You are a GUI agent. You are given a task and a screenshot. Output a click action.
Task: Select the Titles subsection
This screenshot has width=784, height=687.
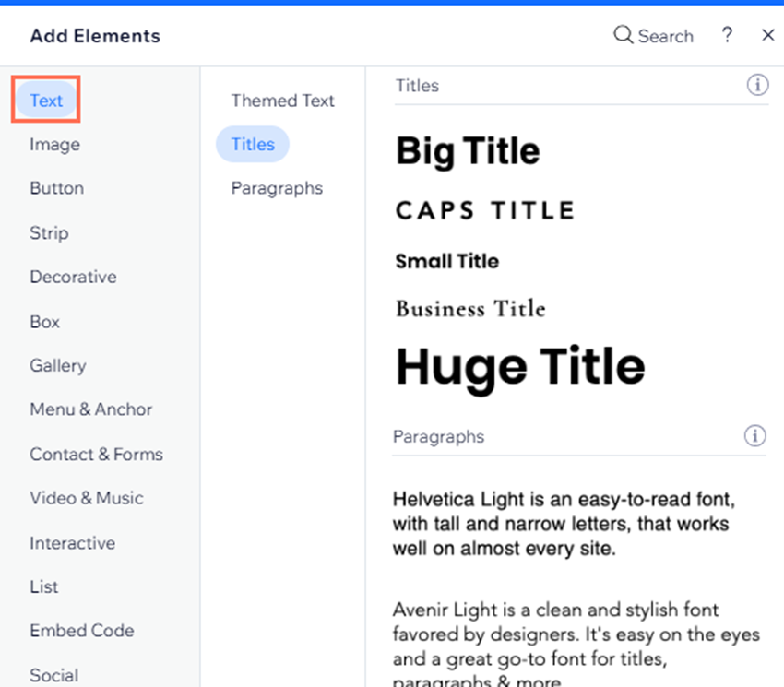pos(253,144)
